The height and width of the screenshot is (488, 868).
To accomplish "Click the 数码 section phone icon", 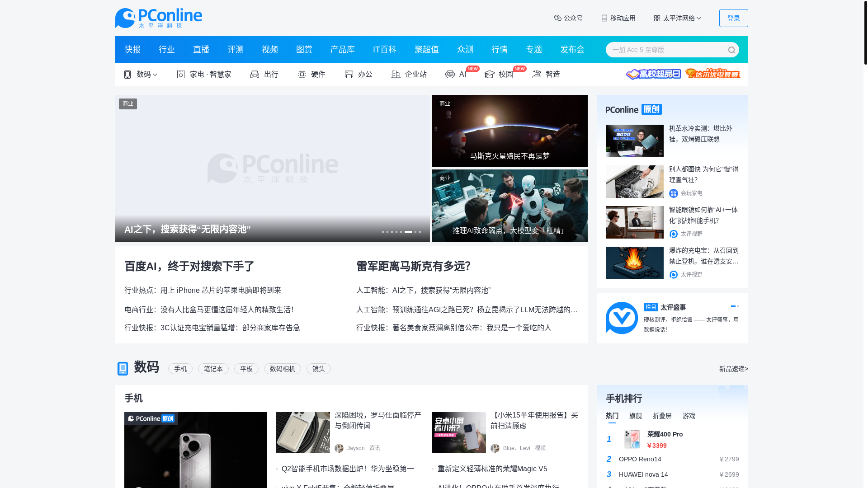I will (123, 369).
